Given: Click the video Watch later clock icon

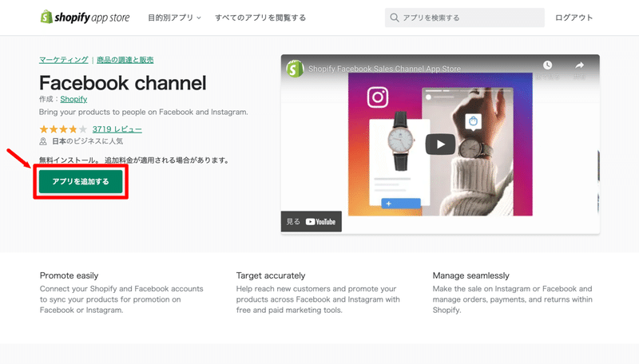Looking at the screenshot, I should tap(547, 65).
